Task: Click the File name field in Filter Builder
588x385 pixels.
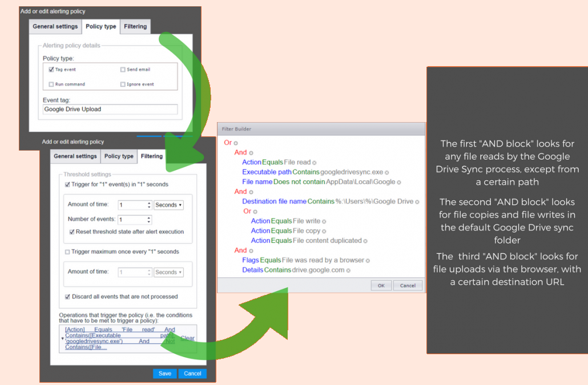Action: 257,182
